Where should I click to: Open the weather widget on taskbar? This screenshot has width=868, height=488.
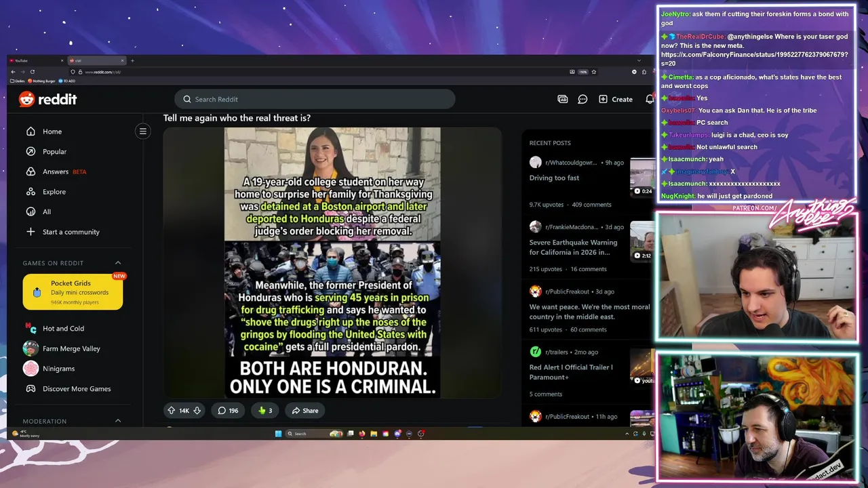click(x=26, y=434)
